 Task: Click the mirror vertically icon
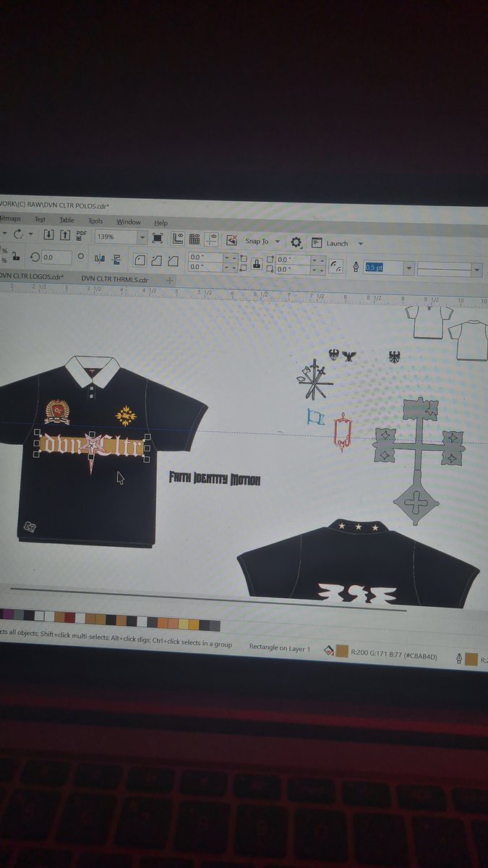(116, 258)
